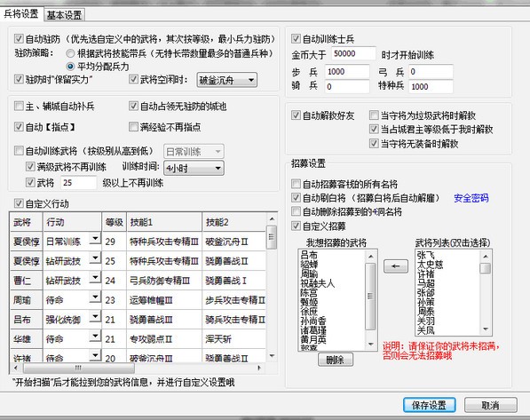Select the 根据武将技能带兵 radio option
The image size is (530, 420).
coord(70,53)
